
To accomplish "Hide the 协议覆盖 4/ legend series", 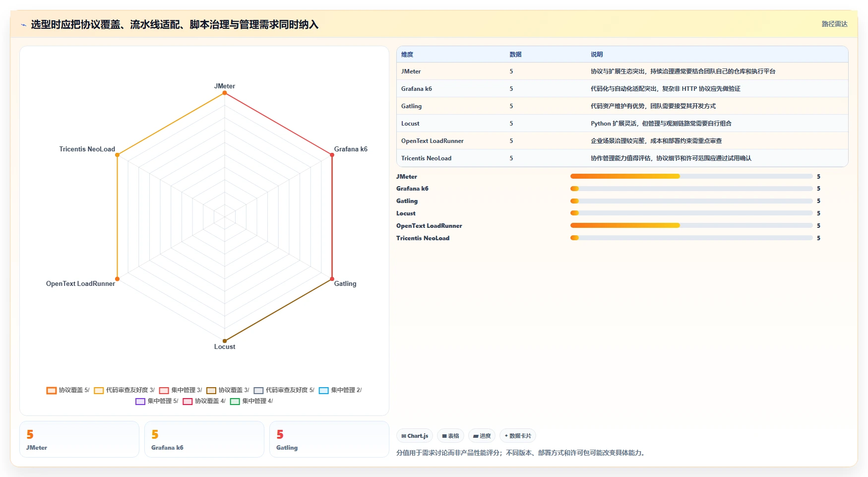I will click(204, 401).
